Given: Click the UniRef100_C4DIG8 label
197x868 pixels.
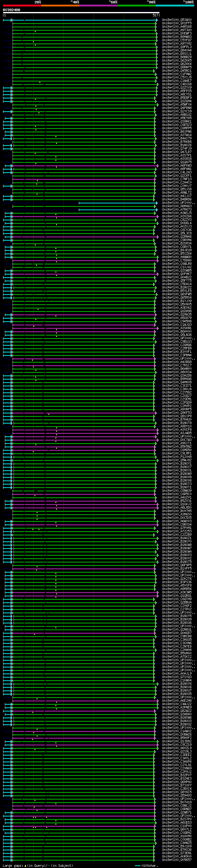Looking at the screenshot, I should coord(177,84).
